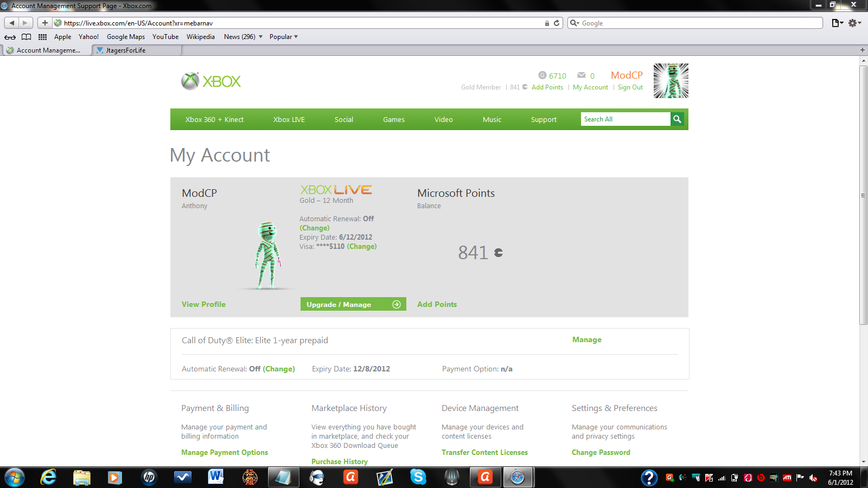Click the Xbox logo in the header
Image resolution: width=868 pixels, height=488 pixels.
point(211,81)
